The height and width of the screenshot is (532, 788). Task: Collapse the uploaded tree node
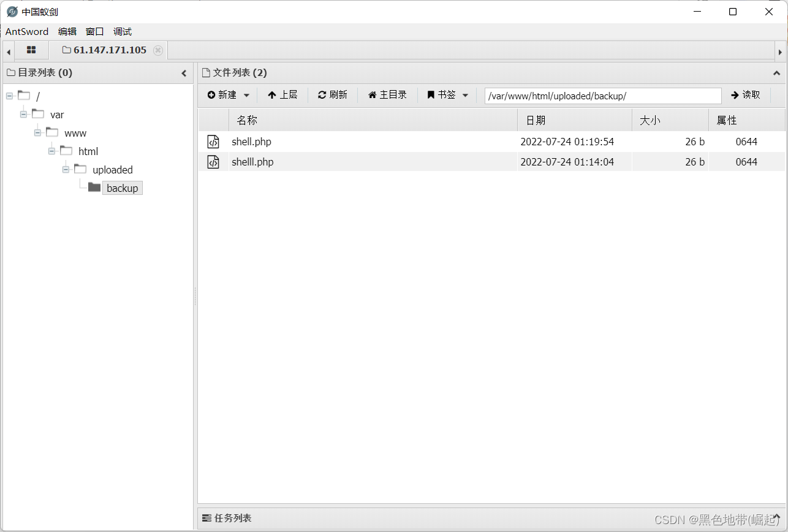click(x=66, y=169)
